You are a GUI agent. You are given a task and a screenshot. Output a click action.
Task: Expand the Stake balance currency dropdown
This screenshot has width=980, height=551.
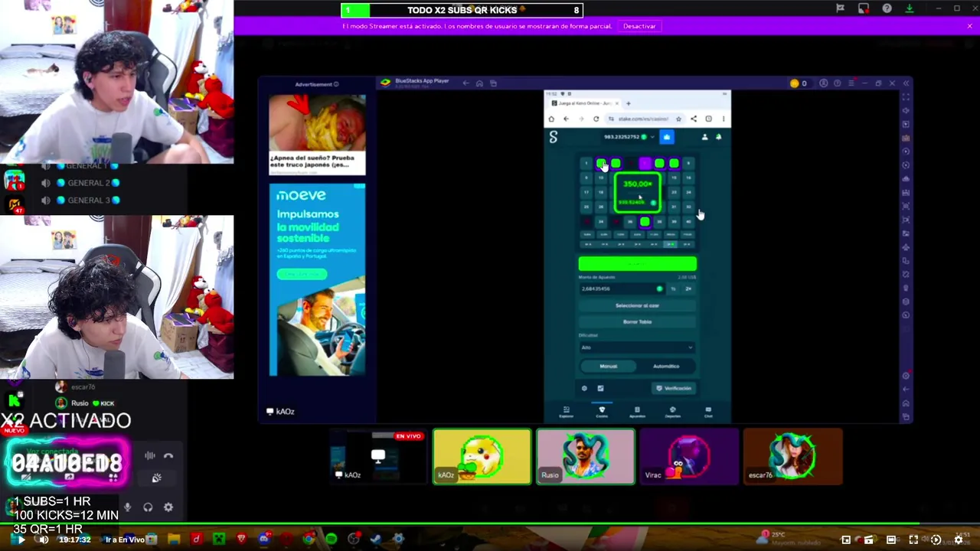tap(652, 137)
